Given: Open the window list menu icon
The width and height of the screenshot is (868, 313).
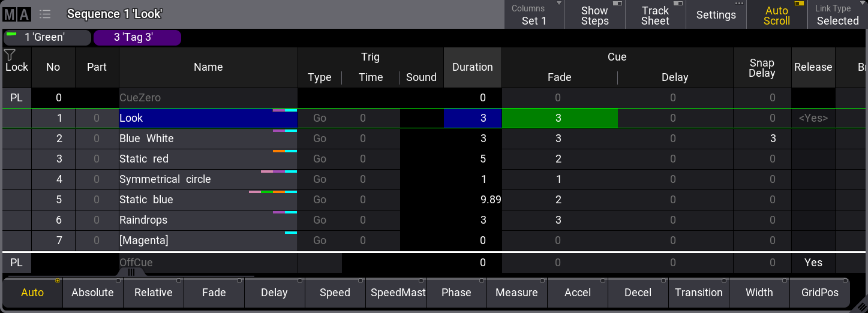Looking at the screenshot, I should pyautogui.click(x=45, y=14).
